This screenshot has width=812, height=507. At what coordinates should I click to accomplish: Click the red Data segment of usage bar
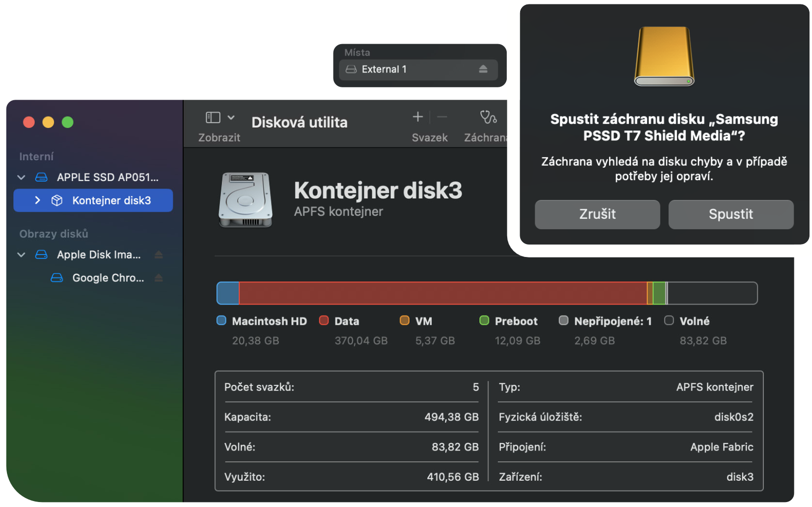[443, 293]
